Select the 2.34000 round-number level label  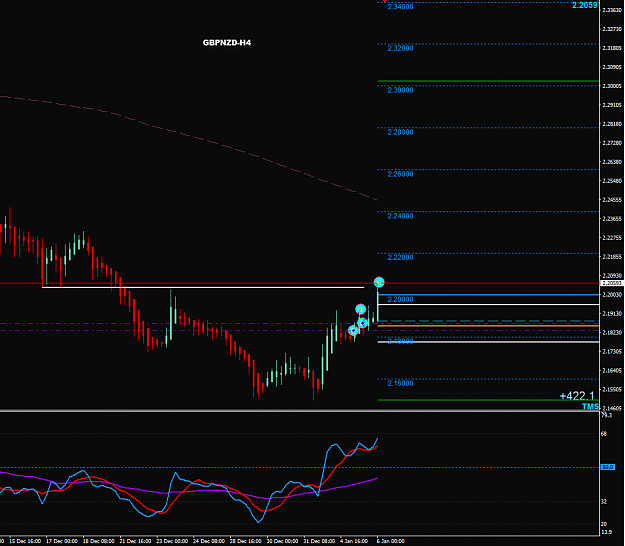pyautogui.click(x=400, y=7)
